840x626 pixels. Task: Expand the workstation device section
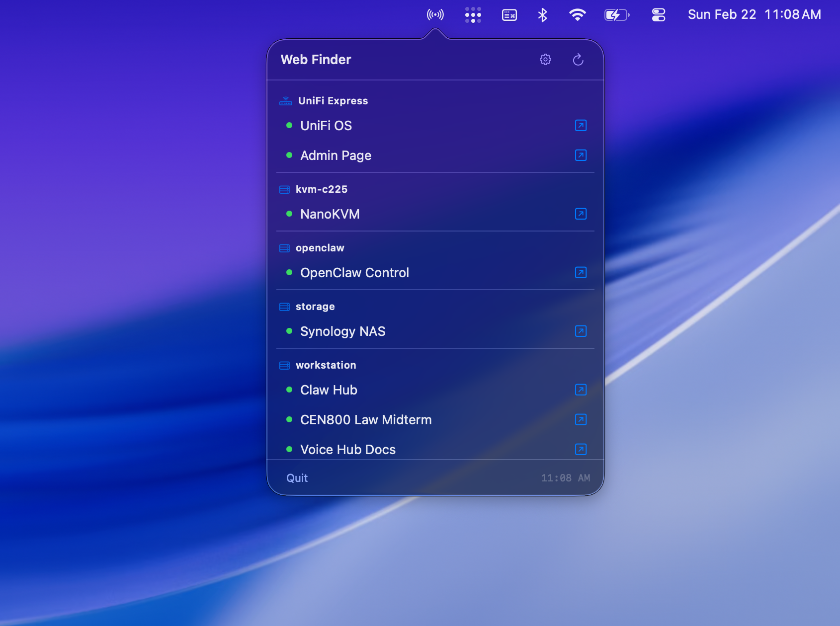tap(326, 365)
